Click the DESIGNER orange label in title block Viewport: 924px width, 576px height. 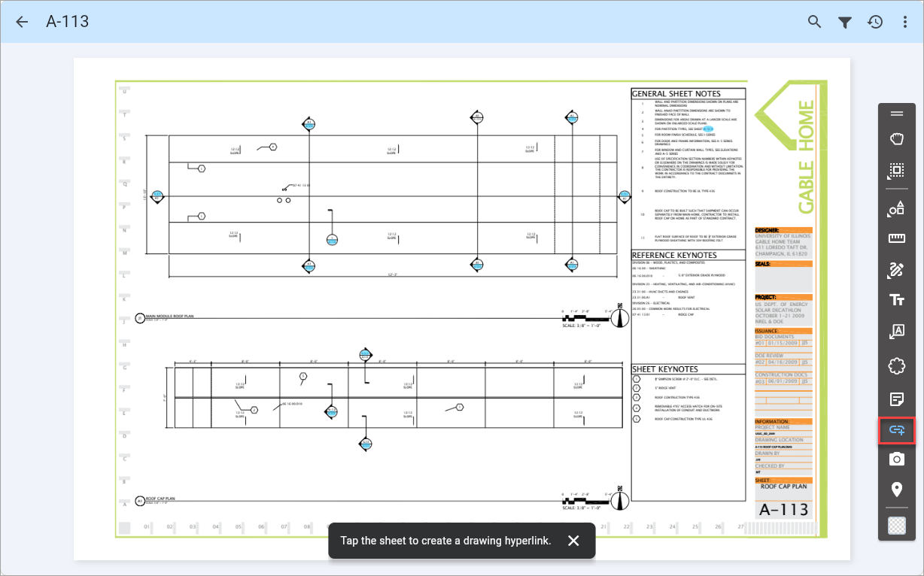783,230
